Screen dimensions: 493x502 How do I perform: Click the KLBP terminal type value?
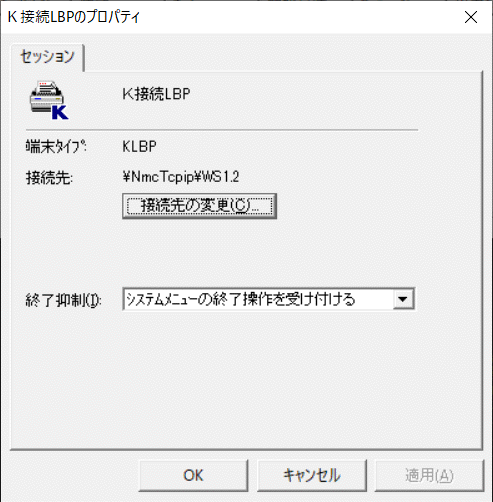[139, 146]
